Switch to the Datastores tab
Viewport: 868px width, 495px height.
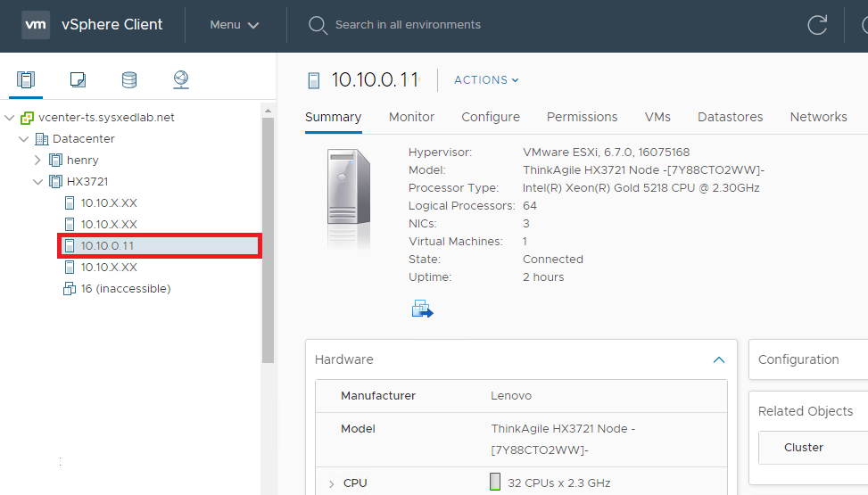pos(730,117)
